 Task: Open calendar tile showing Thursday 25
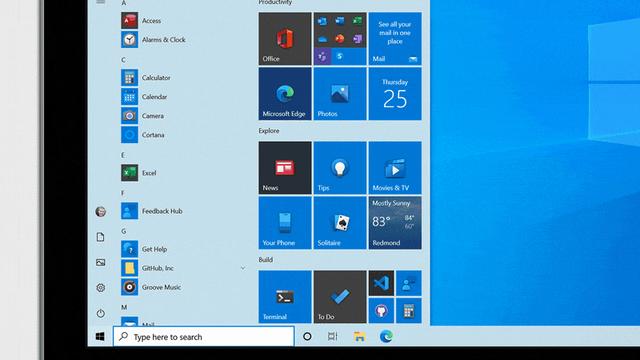[395, 94]
